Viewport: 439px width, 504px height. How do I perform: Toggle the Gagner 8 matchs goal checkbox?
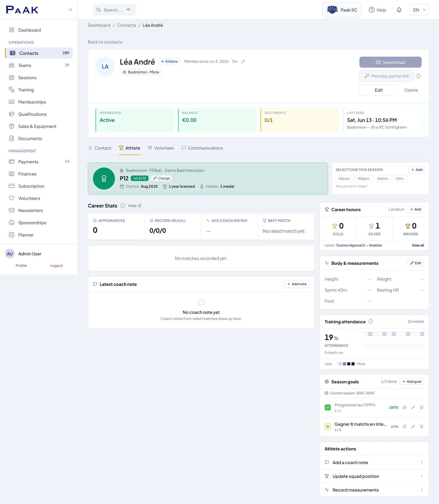tap(327, 426)
